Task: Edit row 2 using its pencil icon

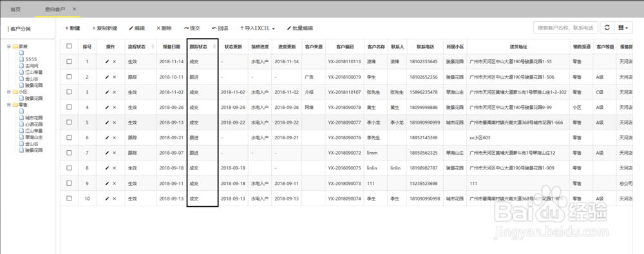Action: (107, 77)
